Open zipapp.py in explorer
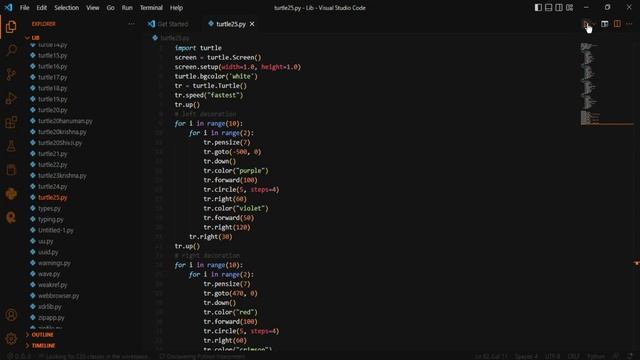Viewport: 640px width, 360px height. [51, 318]
